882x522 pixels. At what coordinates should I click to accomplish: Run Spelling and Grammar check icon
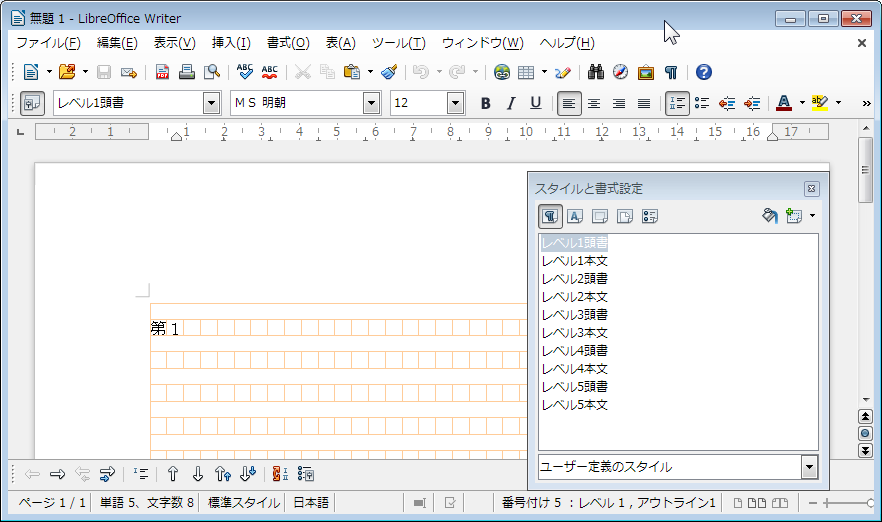tap(245, 72)
